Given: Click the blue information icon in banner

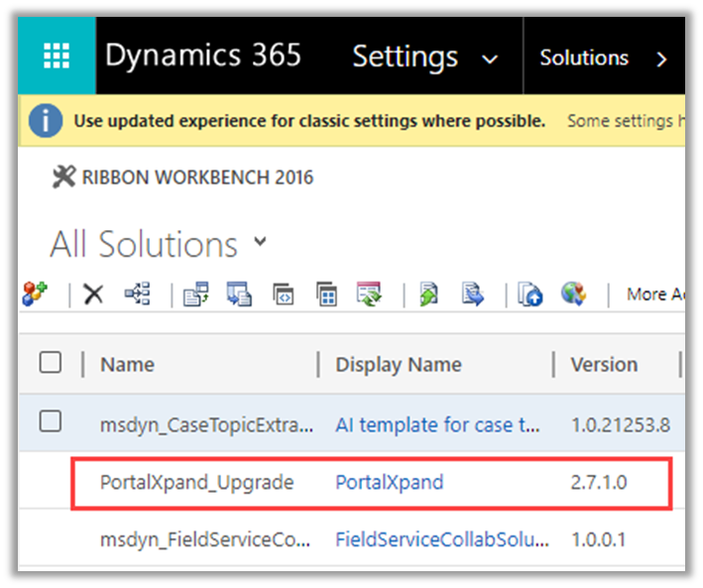Looking at the screenshot, I should click(x=45, y=121).
